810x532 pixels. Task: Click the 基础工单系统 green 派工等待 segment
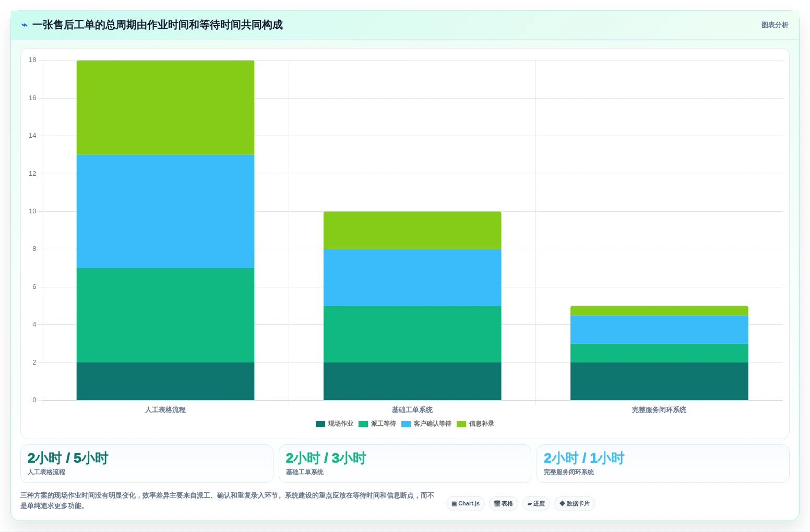click(x=412, y=334)
